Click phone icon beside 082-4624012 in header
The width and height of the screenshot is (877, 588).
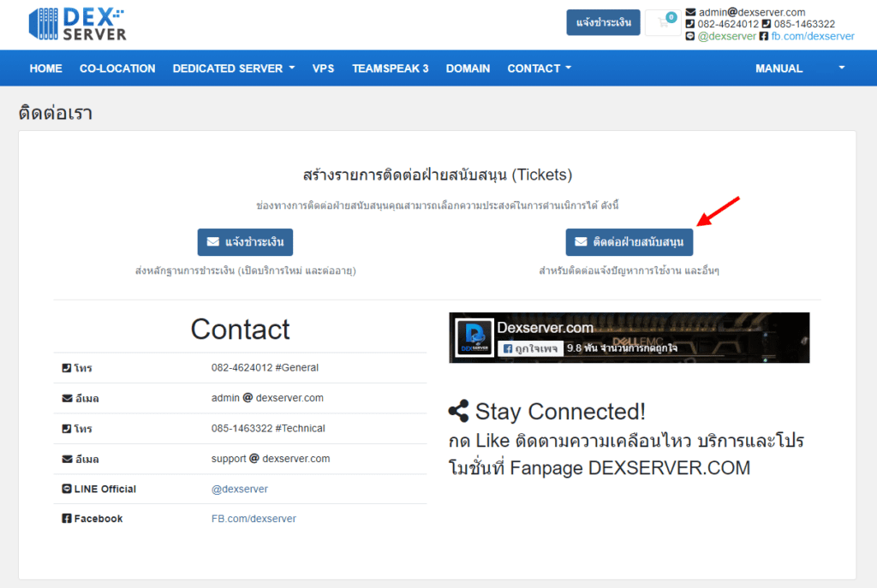tap(690, 24)
